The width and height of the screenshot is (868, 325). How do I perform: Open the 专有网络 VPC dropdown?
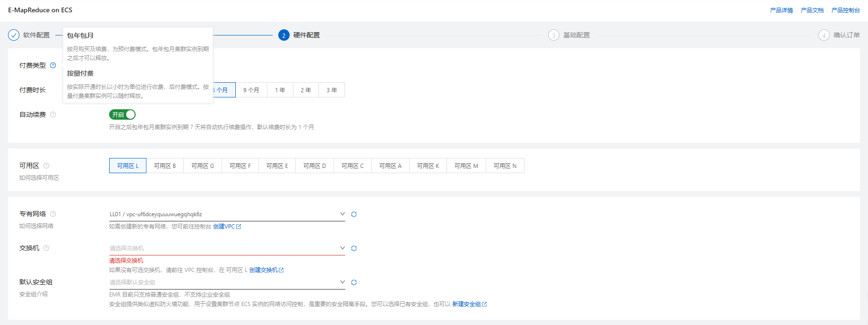tap(227, 214)
